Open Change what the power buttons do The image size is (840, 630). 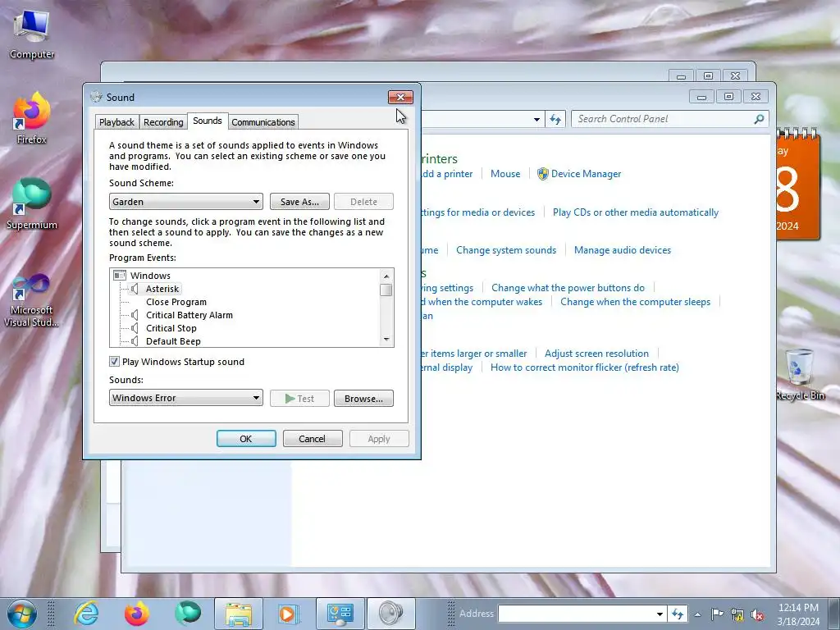568,288
